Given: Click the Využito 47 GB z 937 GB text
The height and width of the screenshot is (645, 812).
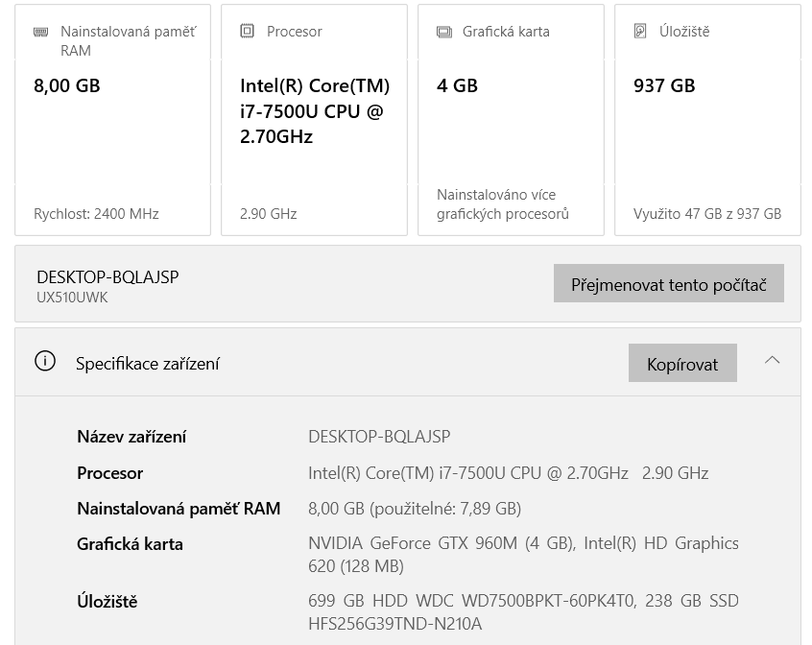Looking at the screenshot, I should click(707, 213).
